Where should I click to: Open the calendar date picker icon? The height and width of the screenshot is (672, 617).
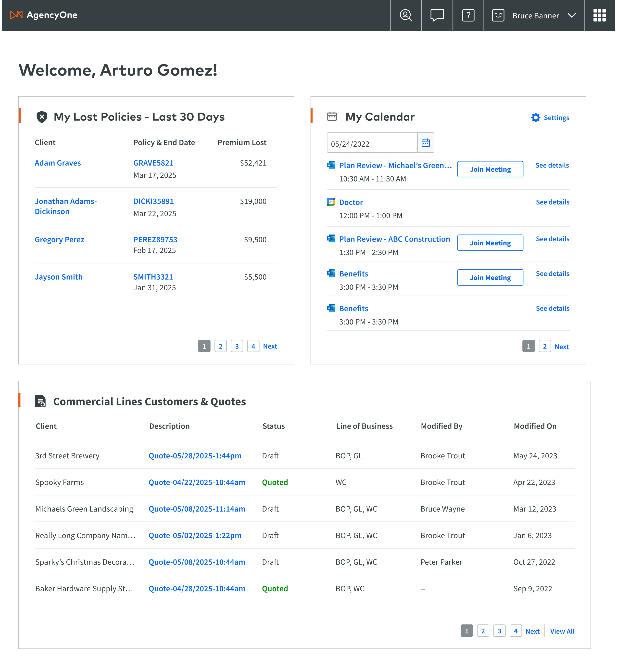coord(425,143)
